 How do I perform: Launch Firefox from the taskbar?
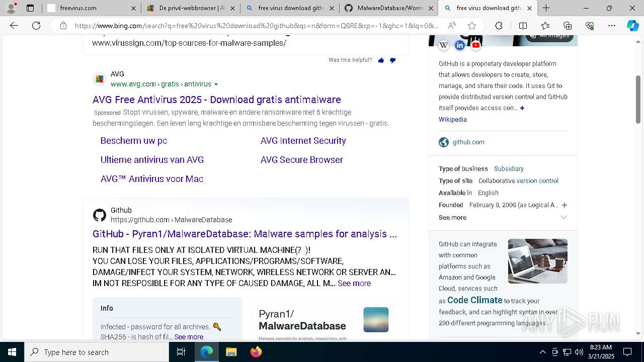[x=256, y=352]
